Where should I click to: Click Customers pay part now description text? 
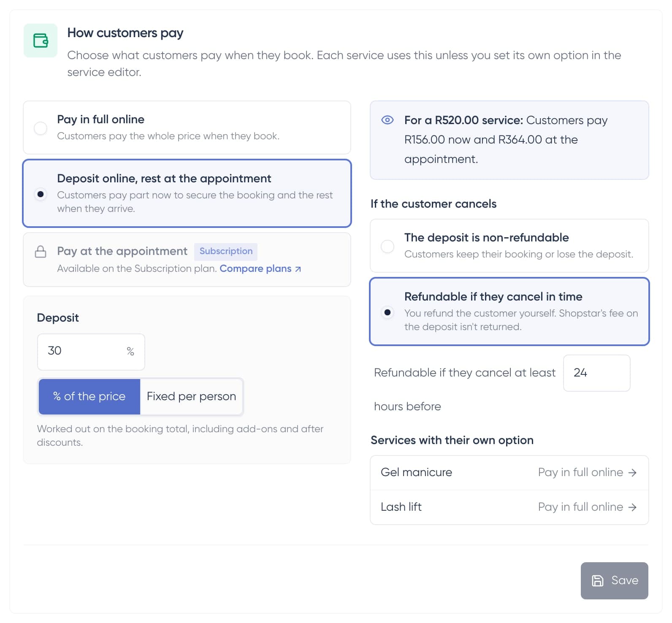pyautogui.click(x=195, y=202)
